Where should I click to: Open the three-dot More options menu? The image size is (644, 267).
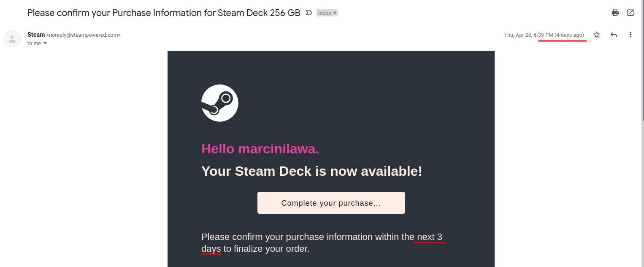click(630, 35)
